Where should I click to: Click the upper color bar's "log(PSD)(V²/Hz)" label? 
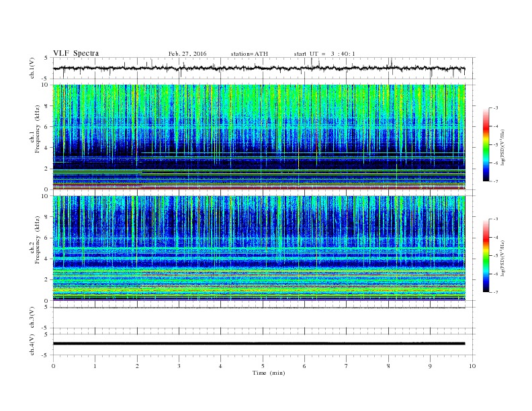pos(502,148)
